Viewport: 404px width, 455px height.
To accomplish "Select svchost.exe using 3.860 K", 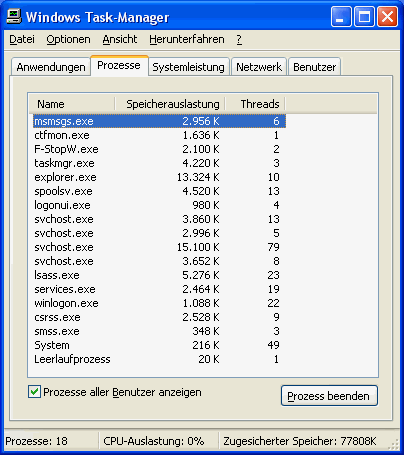I will coord(159,219).
